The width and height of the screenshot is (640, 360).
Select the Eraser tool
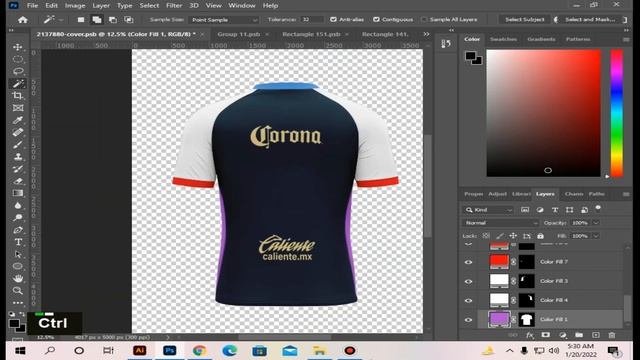(x=18, y=181)
